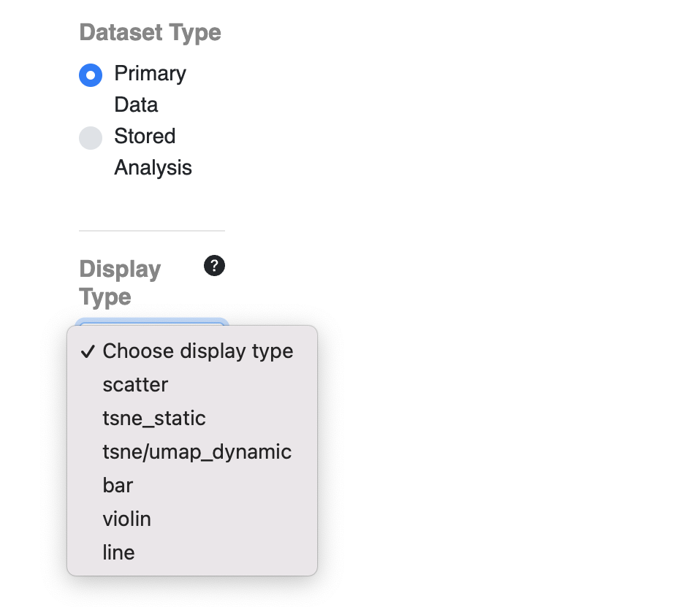
Task: Select violin from the dropdown list
Action: (x=192, y=519)
